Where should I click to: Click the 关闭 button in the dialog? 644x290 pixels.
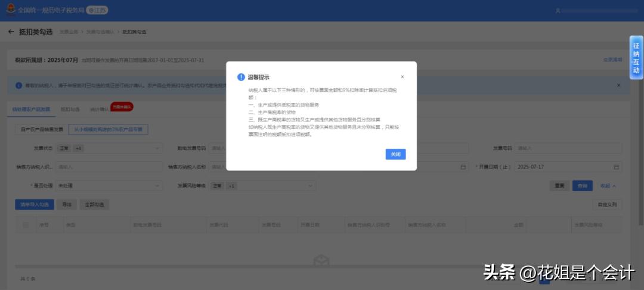[x=395, y=154]
